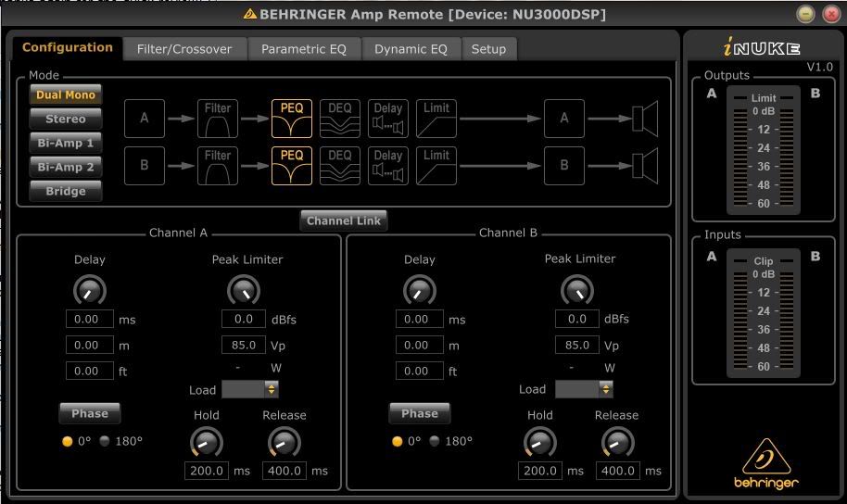Switch to the Filter/Crossover tab
Screen dimensions: 847x504
[184, 49]
